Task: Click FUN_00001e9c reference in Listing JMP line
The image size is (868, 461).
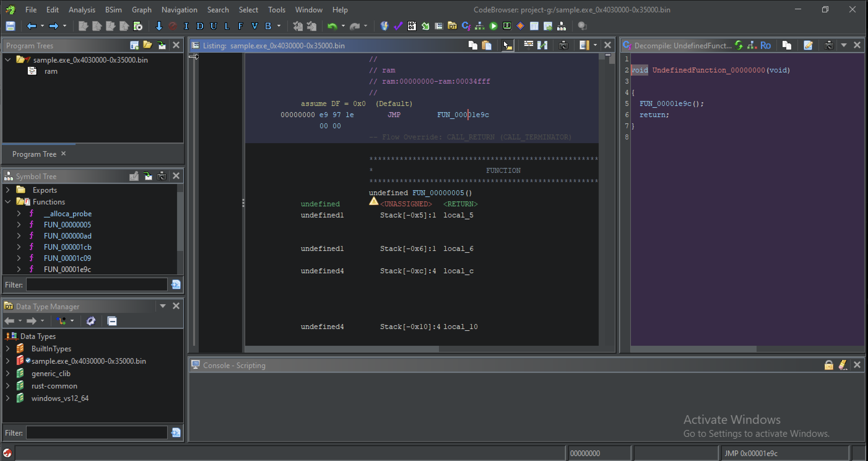Action: click(x=463, y=115)
